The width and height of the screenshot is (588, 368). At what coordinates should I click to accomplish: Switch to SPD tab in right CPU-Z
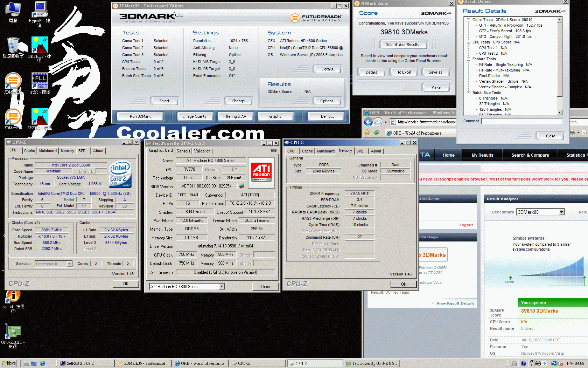click(360, 151)
